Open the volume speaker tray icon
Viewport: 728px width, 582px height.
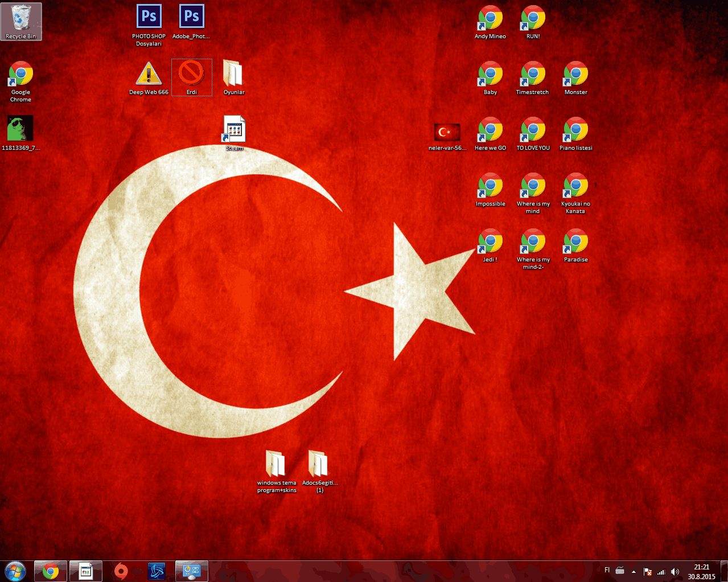pos(675,572)
